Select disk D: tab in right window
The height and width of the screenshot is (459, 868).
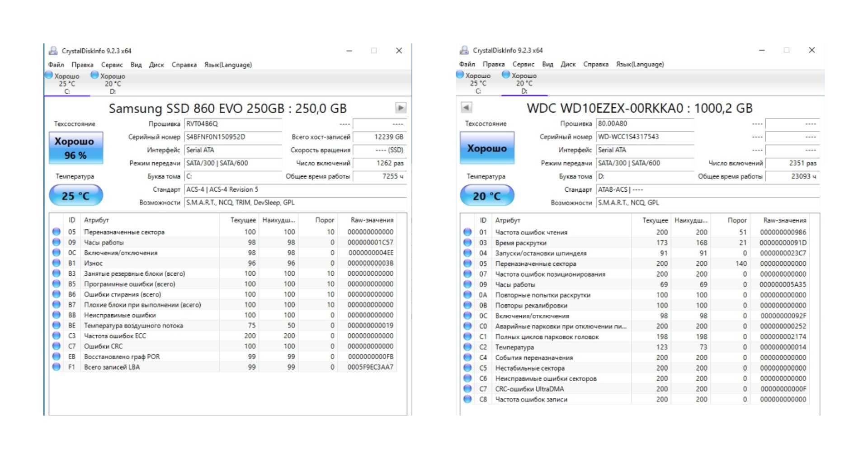click(524, 83)
